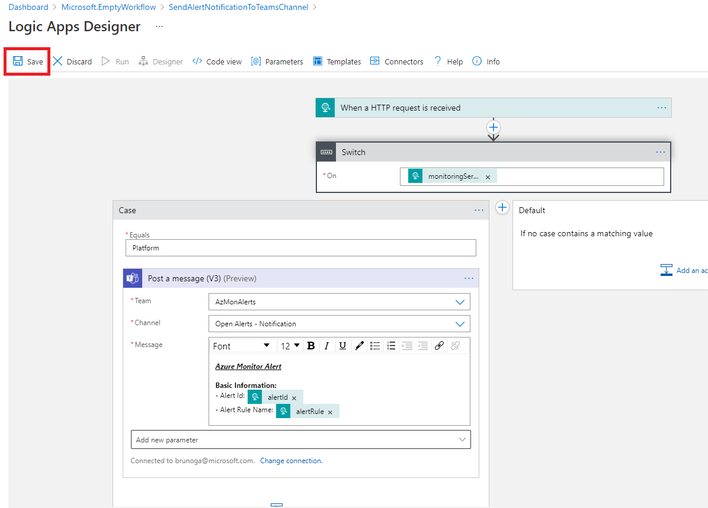This screenshot has width=708, height=508.
Task: Collapse Post a message (V3) action
Action: 301,279
